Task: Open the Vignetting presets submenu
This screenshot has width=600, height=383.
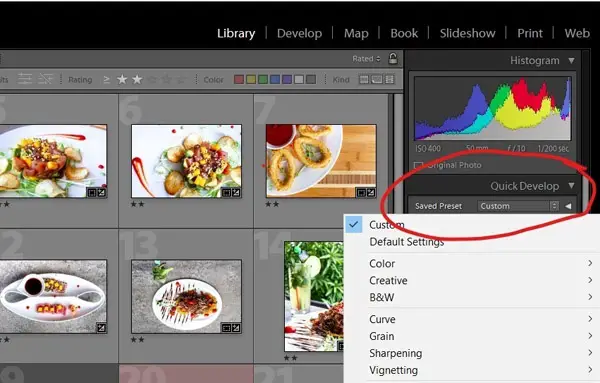Action: click(x=472, y=370)
